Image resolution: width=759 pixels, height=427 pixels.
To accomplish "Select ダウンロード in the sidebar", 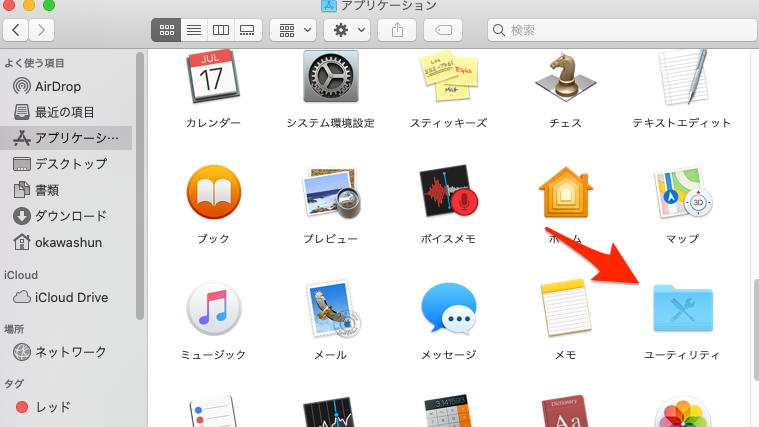I will 66,216.
